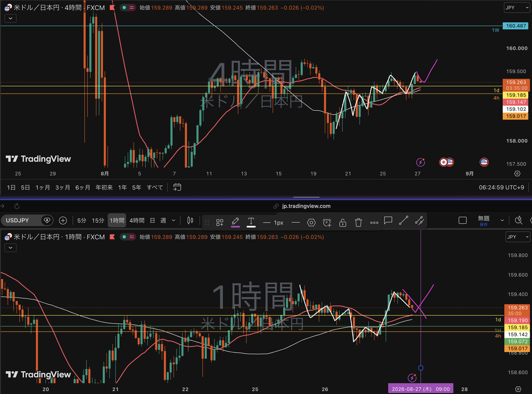The width and height of the screenshot is (532, 394).
Task: Open the lone US flag event marker
Action: pyautogui.click(x=484, y=162)
